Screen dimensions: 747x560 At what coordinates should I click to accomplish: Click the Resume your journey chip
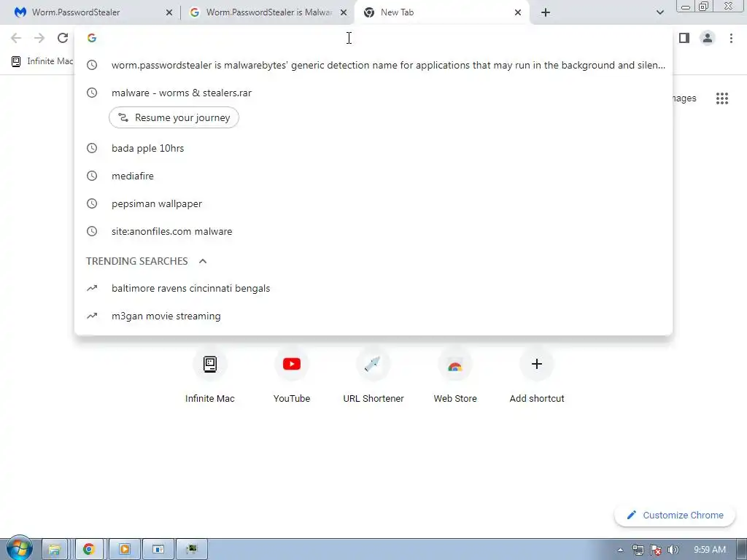pos(174,117)
